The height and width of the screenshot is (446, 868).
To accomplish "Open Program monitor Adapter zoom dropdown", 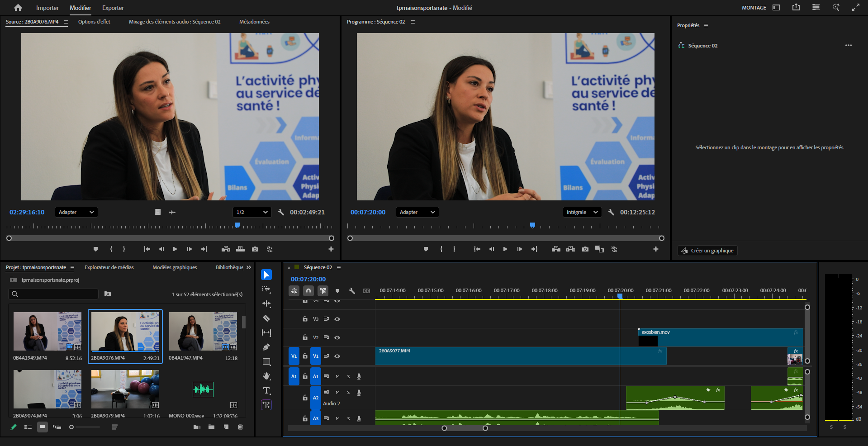I will pos(417,212).
